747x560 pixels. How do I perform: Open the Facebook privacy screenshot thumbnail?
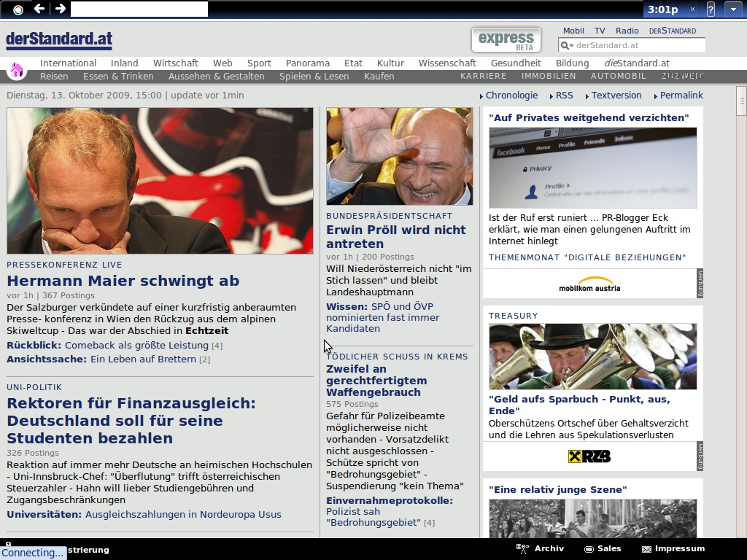tap(592, 168)
